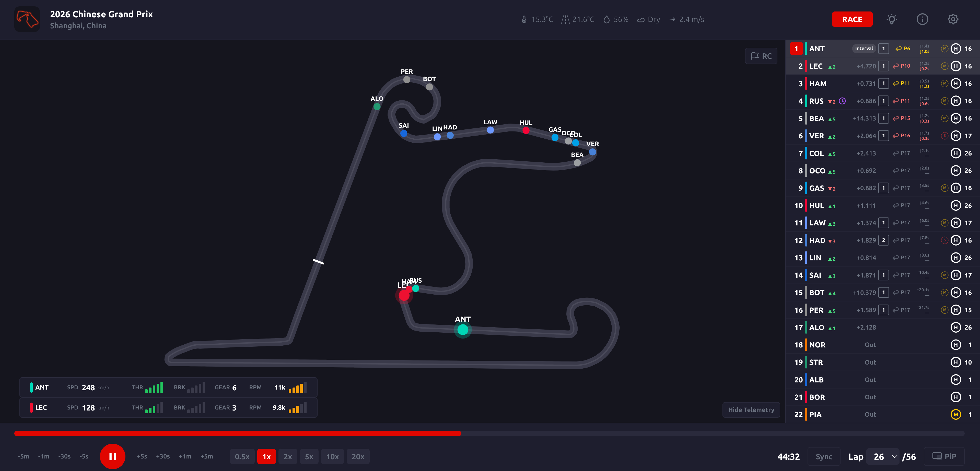980x471 pixels.
Task: Toggle the light theme bulb icon
Action: [892, 19]
